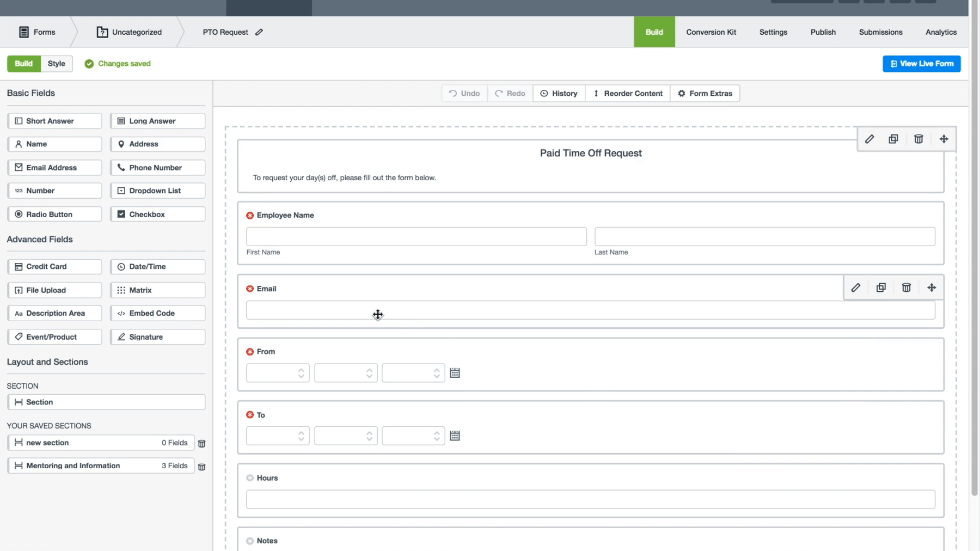
Task: Delete the Email field
Action: click(x=906, y=287)
